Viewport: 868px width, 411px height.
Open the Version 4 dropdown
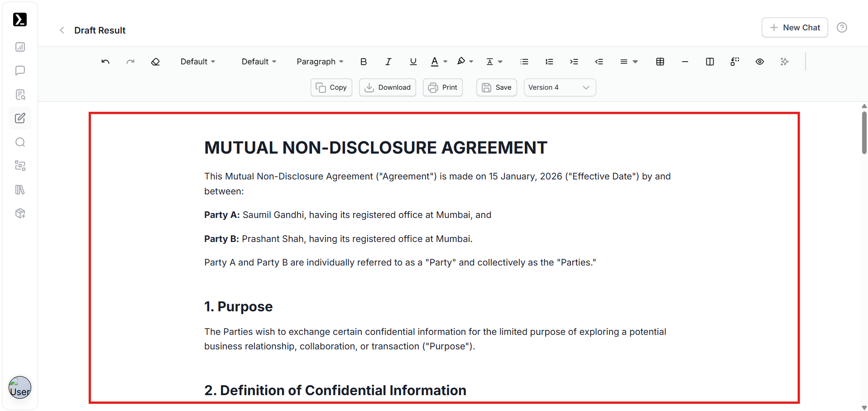(x=559, y=87)
